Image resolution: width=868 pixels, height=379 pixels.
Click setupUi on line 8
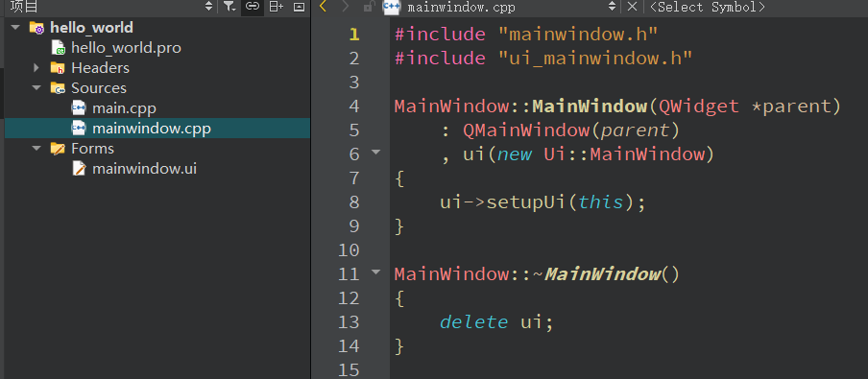(x=526, y=202)
